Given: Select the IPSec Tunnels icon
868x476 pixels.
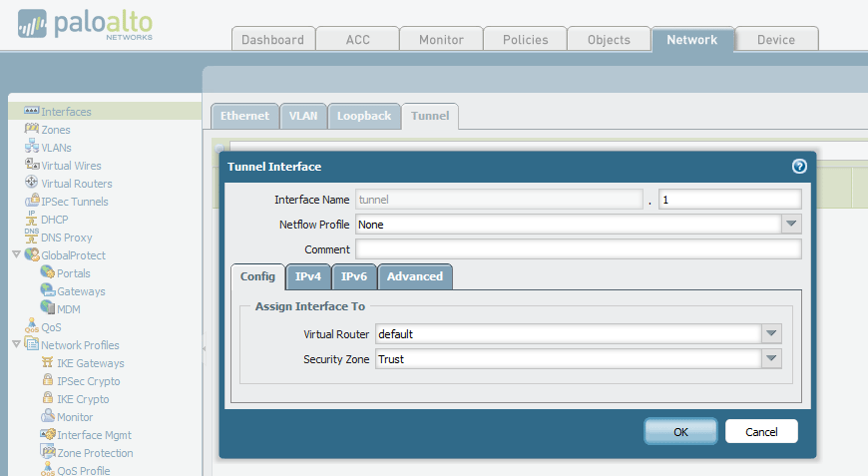Looking at the screenshot, I should (x=31, y=202).
